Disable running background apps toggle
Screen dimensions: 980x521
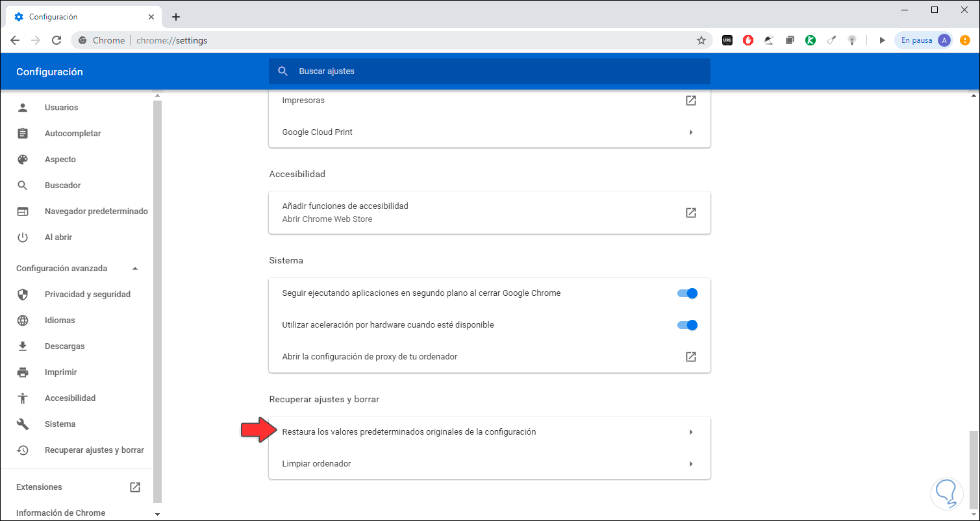(x=687, y=293)
